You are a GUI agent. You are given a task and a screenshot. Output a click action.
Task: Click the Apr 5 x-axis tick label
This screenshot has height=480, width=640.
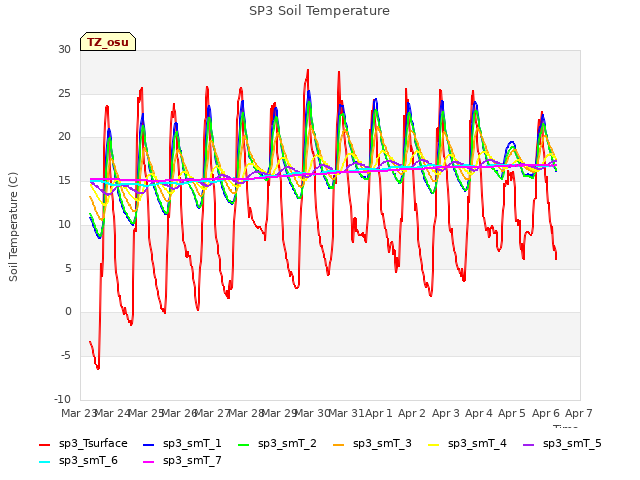pos(512,413)
